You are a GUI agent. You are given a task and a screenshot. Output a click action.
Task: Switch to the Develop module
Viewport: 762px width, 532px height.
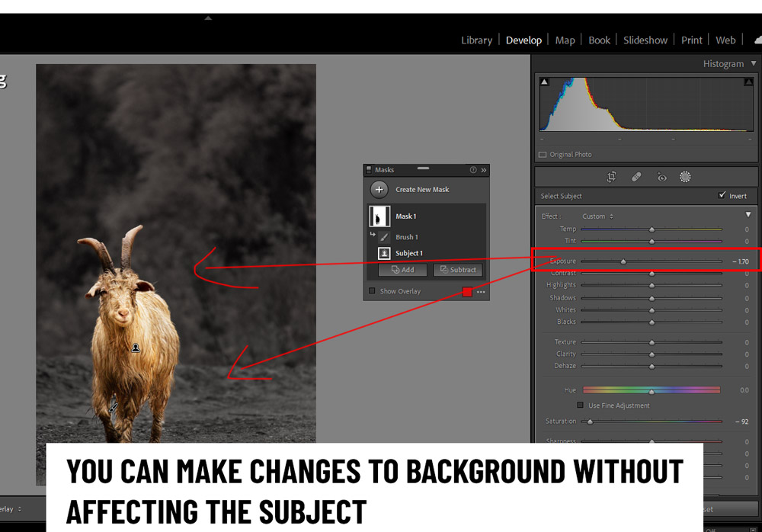(x=523, y=40)
